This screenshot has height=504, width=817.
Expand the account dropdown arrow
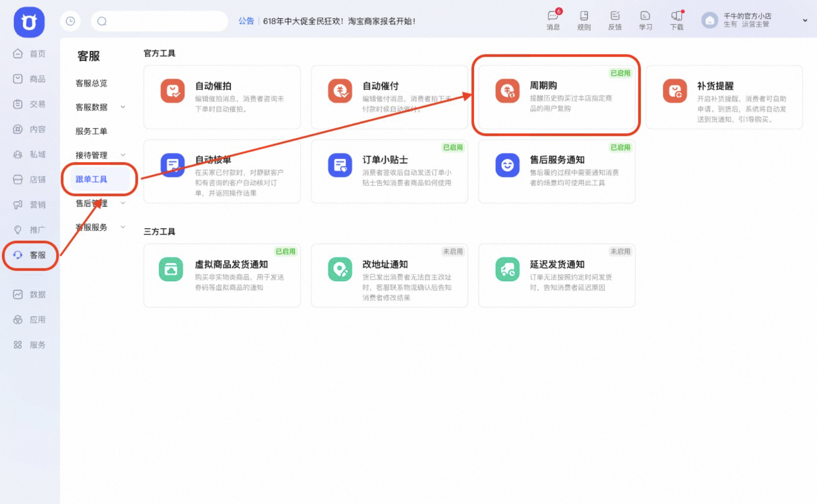click(805, 21)
